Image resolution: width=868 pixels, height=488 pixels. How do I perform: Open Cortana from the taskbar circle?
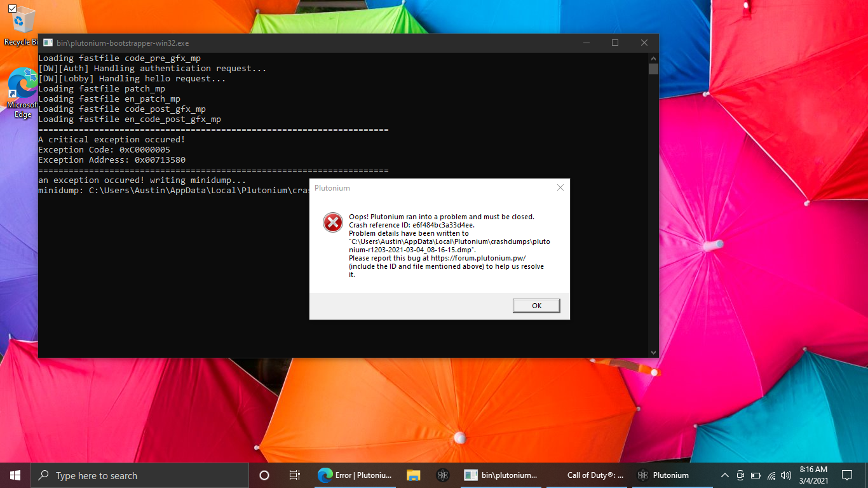(x=264, y=475)
